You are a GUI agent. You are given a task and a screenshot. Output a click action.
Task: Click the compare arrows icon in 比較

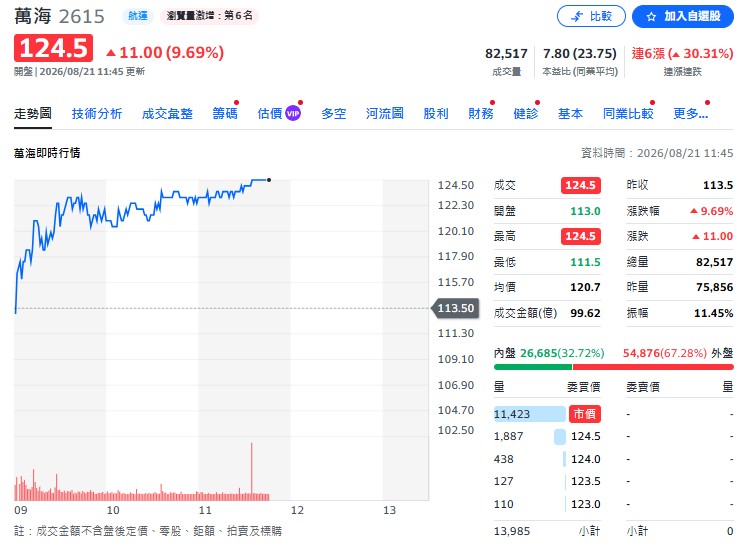click(x=577, y=17)
